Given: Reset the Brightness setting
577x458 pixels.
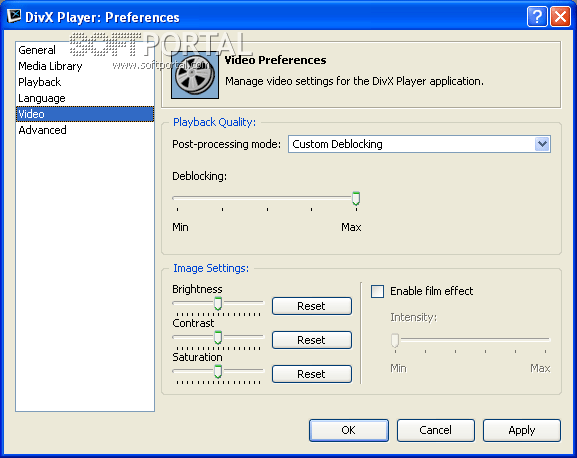Looking at the screenshot, I should pyautogui.click(x=312, y=306).
